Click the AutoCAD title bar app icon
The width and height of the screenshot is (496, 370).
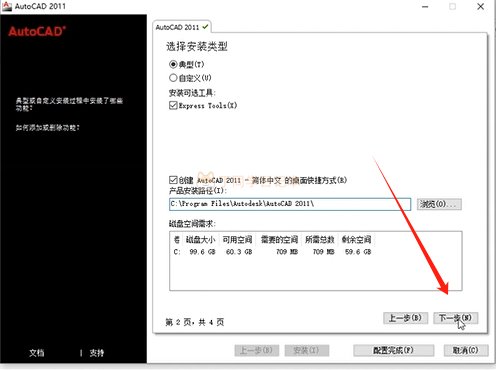pyautogui.click(x=7, y=6)
